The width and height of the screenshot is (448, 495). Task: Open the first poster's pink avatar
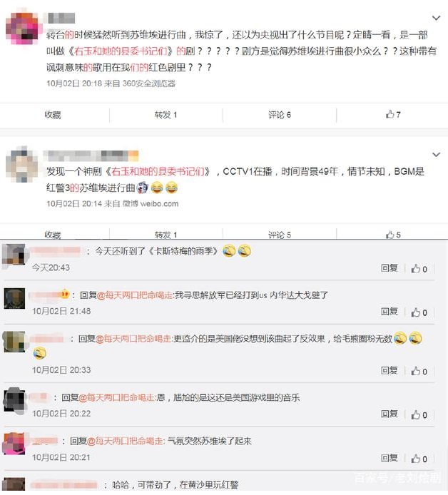(x=22, y=29)
